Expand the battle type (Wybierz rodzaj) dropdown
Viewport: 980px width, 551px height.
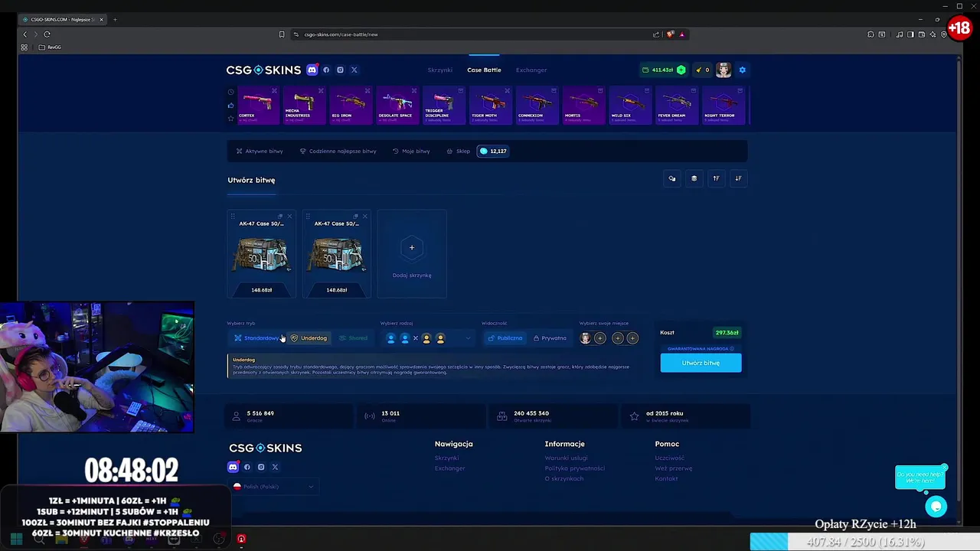tap(429, 337)
